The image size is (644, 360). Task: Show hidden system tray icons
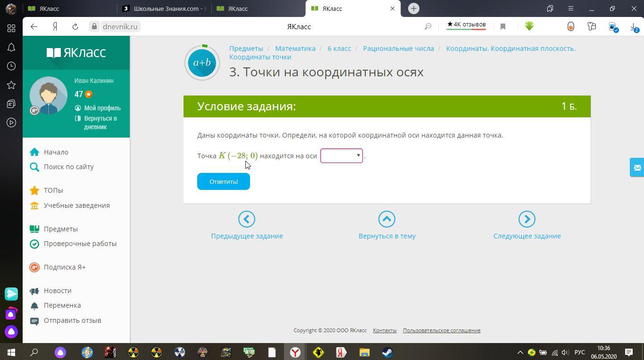520,352
